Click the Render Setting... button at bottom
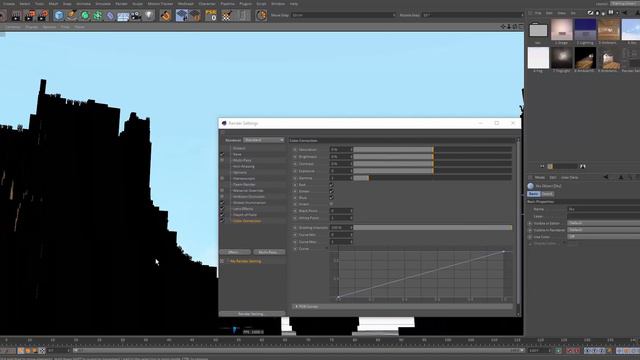Image resolution: width=640 pixels, height=360 pixels. click(251, 314)
